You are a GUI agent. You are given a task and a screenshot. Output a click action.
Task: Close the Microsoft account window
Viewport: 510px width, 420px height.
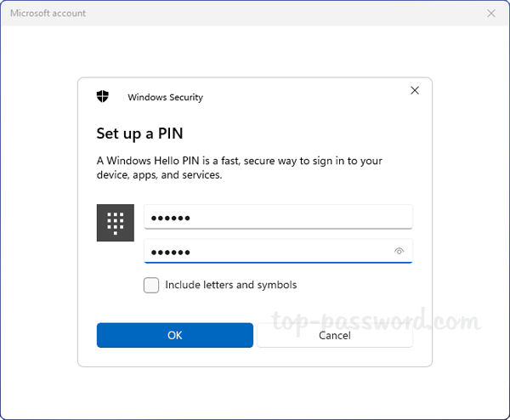click(491, 14)
